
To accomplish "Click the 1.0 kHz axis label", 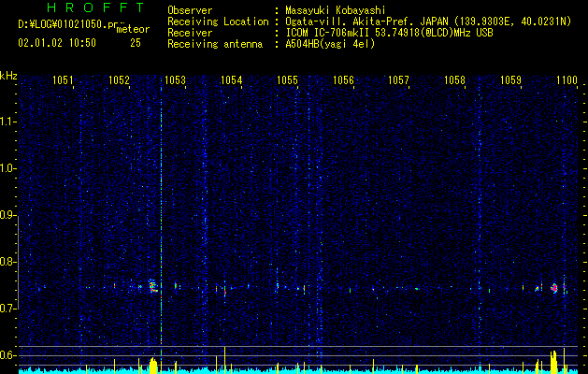I will point(8,168).
